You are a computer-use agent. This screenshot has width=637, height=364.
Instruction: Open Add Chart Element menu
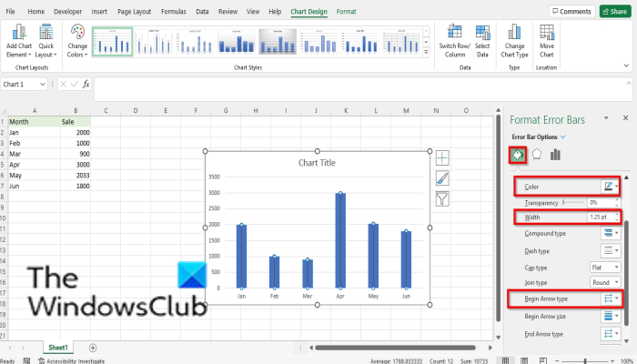[19, 41]
